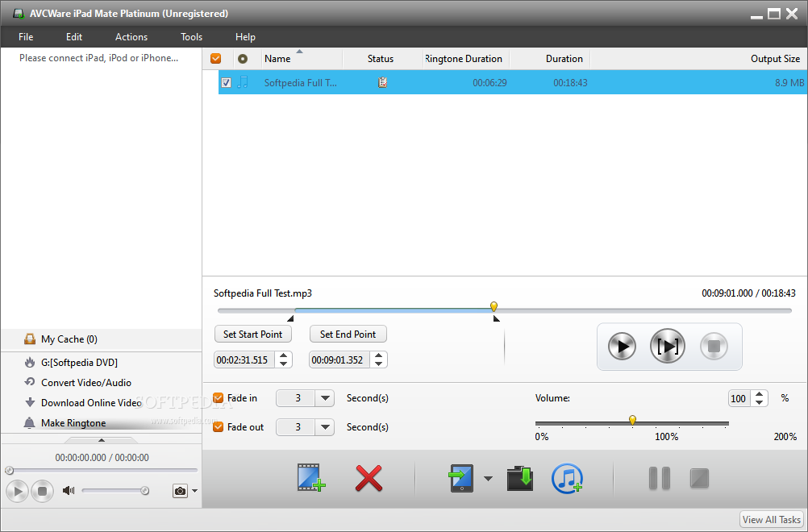Click the clipboard status icon in file row

(x=382, y=82)
